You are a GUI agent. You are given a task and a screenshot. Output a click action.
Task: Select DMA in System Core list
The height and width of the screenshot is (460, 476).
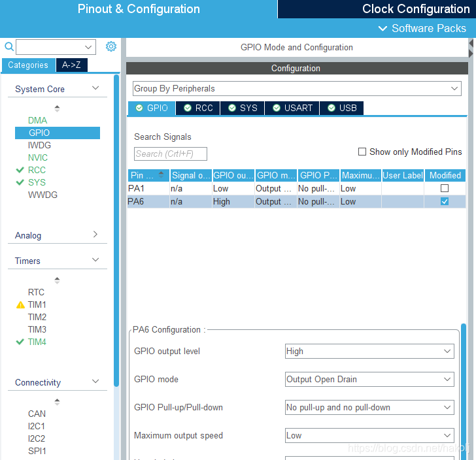38,120
